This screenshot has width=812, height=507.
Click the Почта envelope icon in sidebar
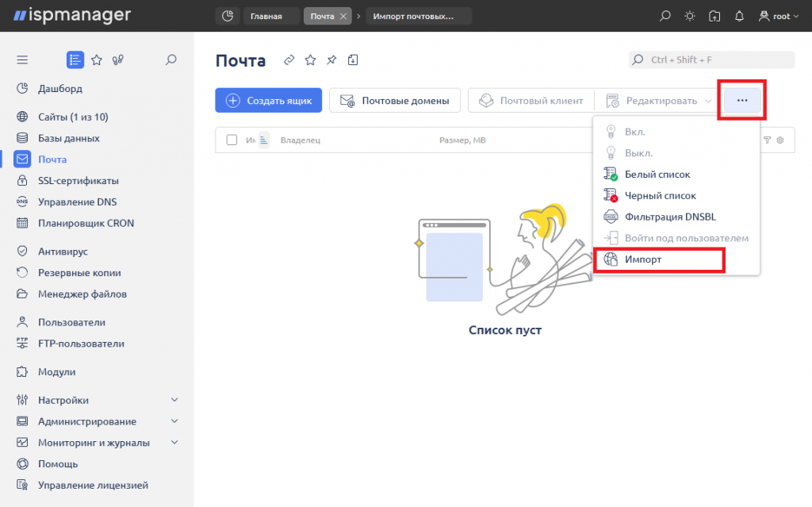click(x=22, y=159)
